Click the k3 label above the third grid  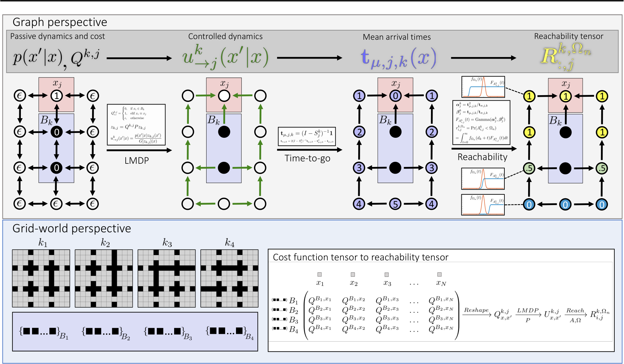pyautogui.click(x=167, y=243)
